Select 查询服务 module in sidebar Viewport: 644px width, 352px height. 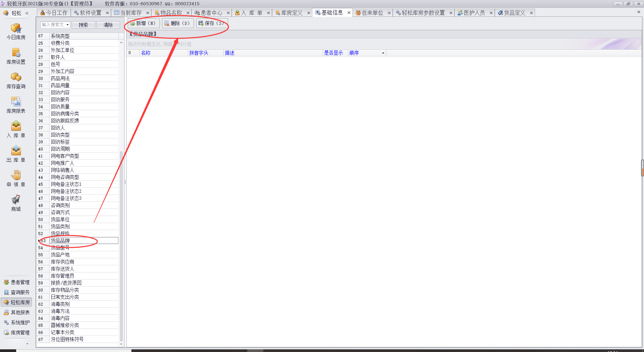point(16,292)
